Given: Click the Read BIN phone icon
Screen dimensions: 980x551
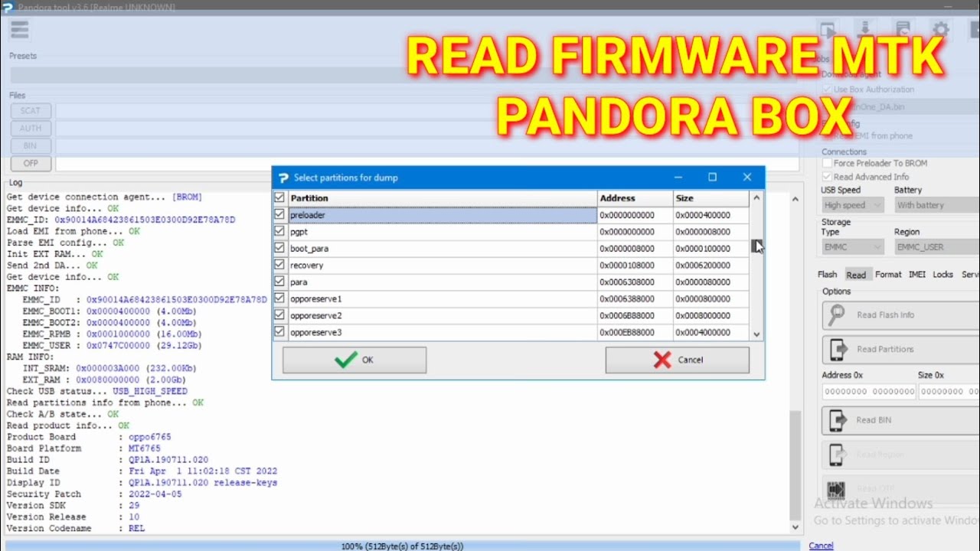Looking at the screenshot, I should 838,420.
